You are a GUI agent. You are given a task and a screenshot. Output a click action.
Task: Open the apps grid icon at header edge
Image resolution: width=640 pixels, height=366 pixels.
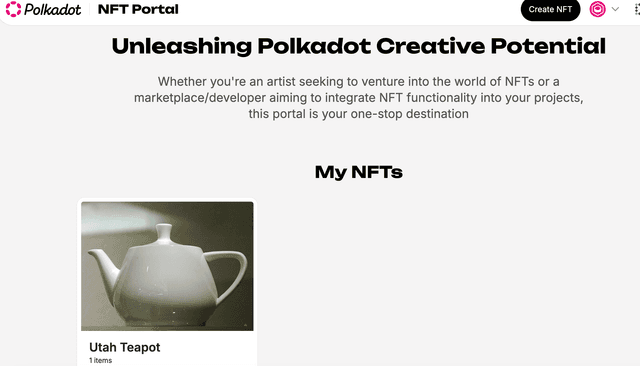click(x=637, y=9)
